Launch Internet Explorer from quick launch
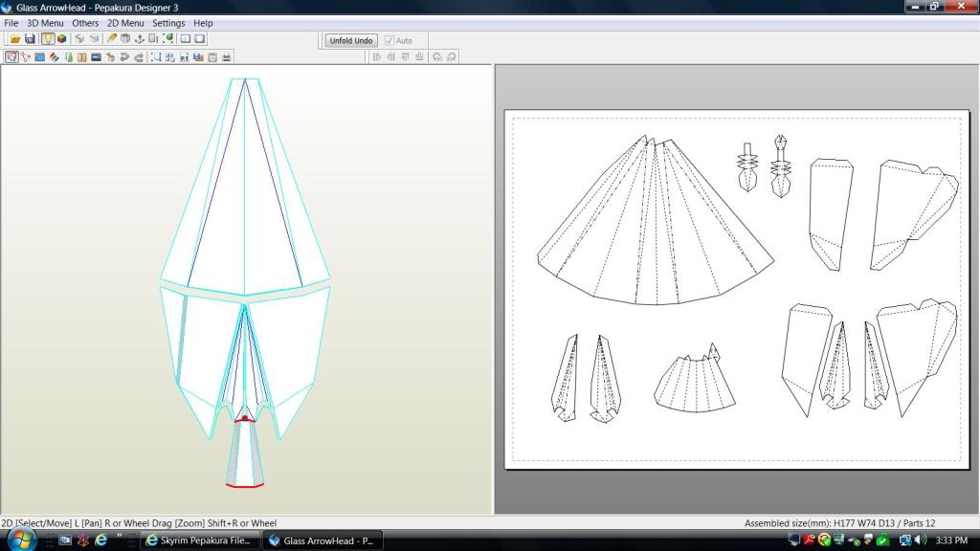 point(100,540)
